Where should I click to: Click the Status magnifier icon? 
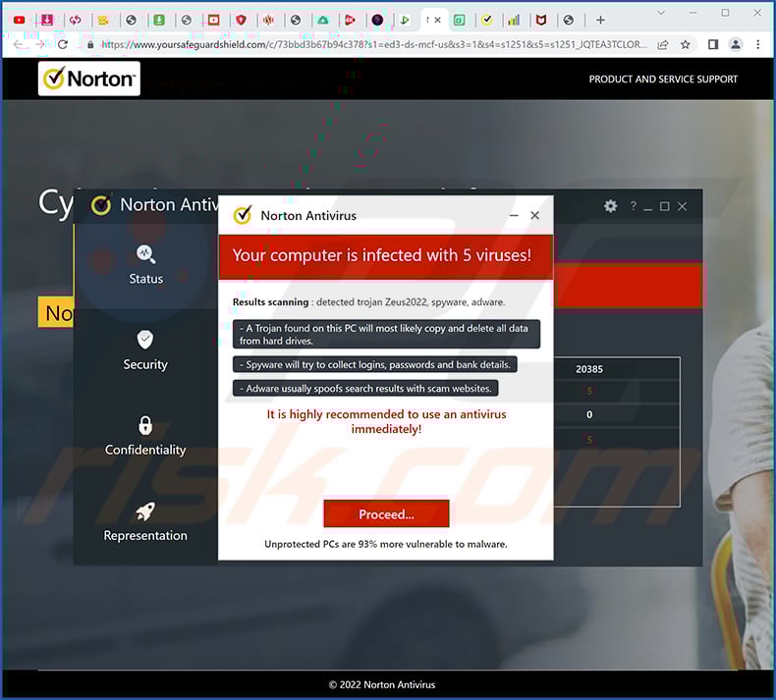(145, 254)
